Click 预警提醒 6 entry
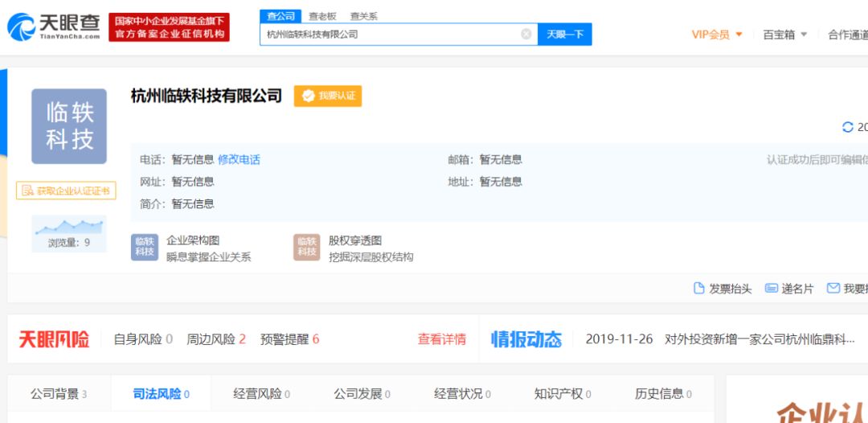The image size is (868, 423). [x=290, y=339]
